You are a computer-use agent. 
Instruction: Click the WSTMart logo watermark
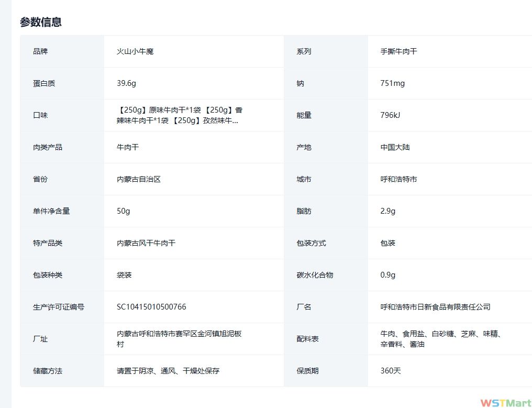(505, 403)
